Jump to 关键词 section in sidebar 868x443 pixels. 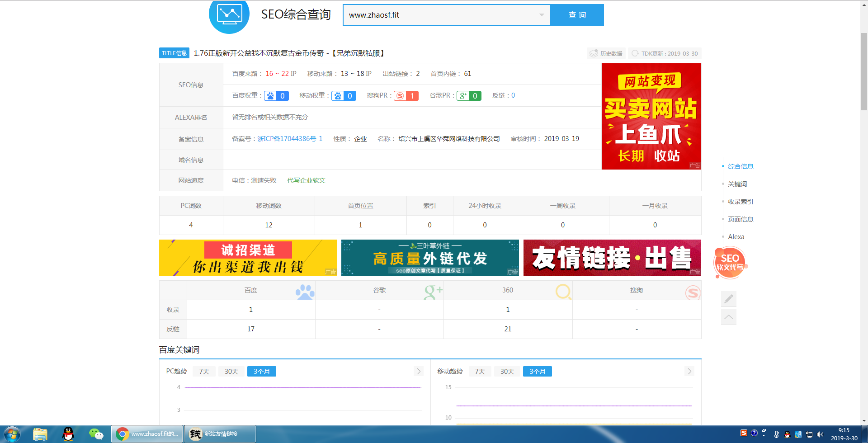pos(737,184)
